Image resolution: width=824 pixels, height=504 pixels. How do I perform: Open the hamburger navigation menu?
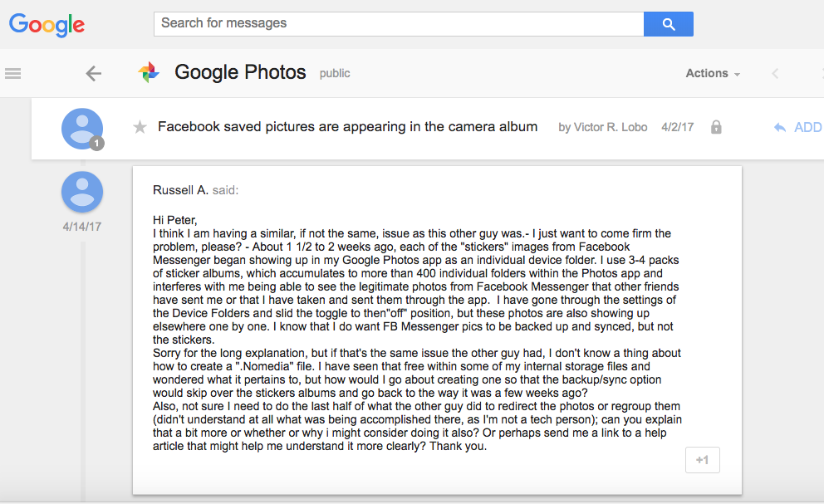coord(12,73)
